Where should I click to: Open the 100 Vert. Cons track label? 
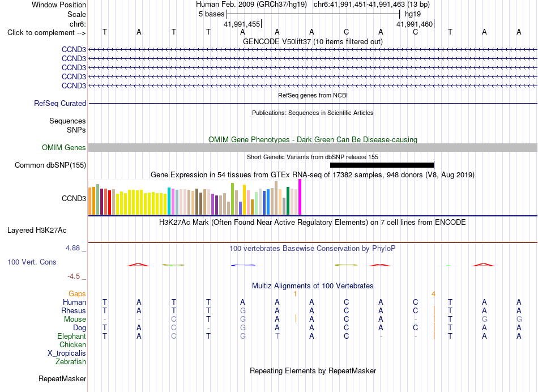32,262
